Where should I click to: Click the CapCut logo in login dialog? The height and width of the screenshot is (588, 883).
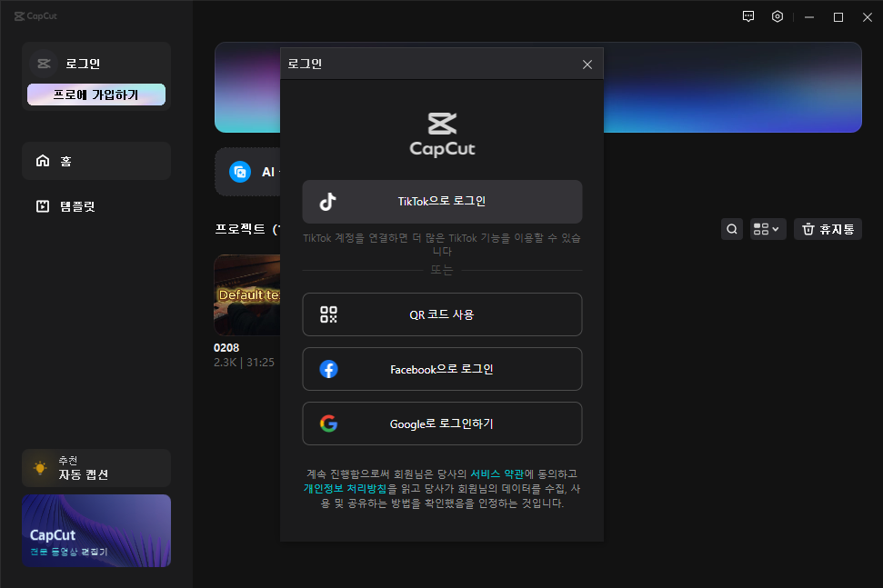coord(442,135)
